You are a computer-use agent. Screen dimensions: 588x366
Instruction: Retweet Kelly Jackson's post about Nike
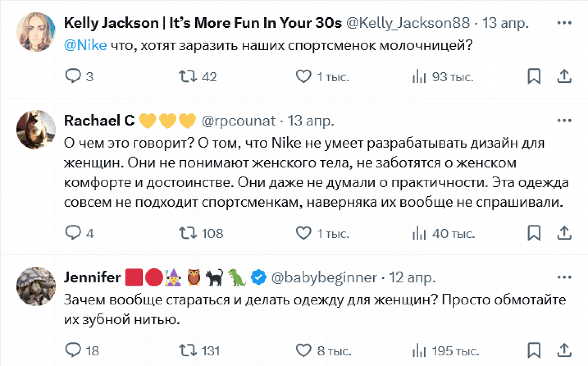[x=188, y=76]
